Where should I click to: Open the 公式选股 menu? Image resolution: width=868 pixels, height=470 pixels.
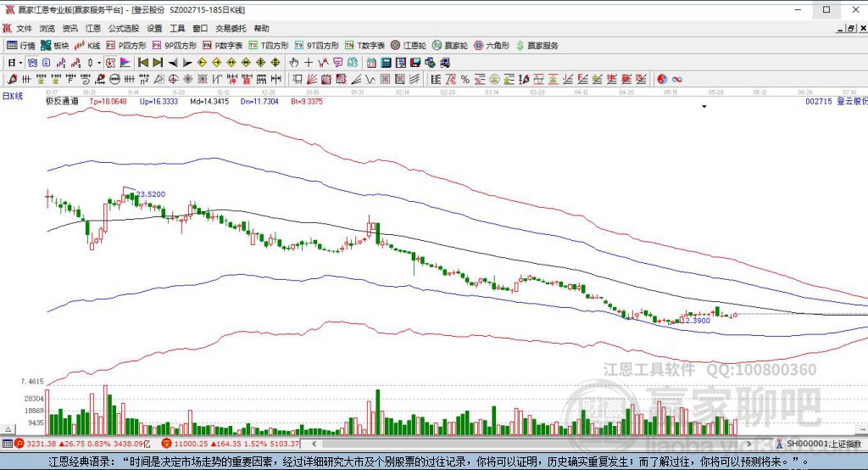click(x=124, y=28)
